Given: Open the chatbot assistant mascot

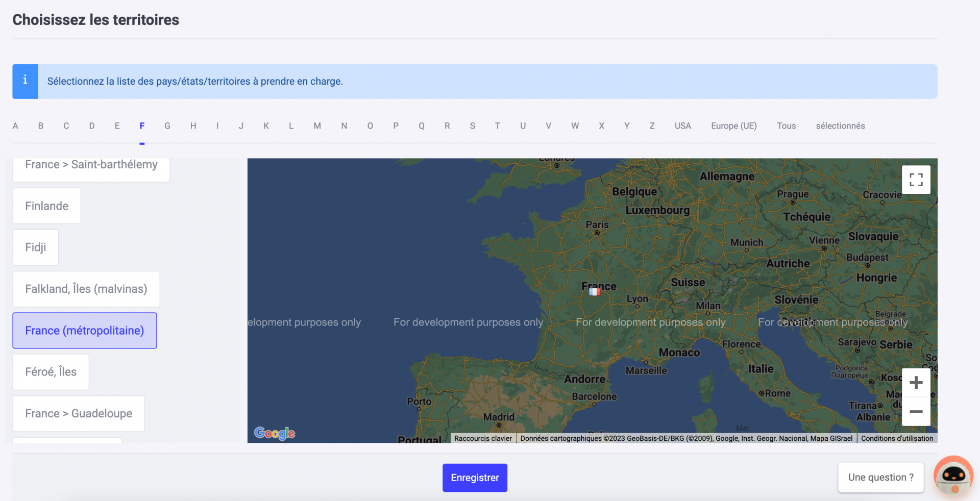Looking at the screenshot, I should point(952,476).
